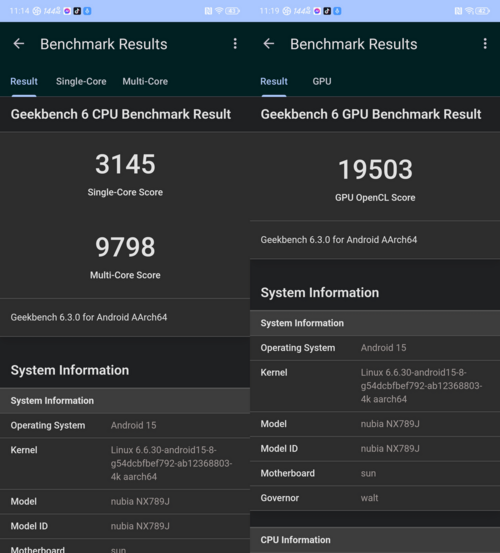
Task: Tap purple messenger icon in 11:14 status bar
Action: click(x=67, y=11)
